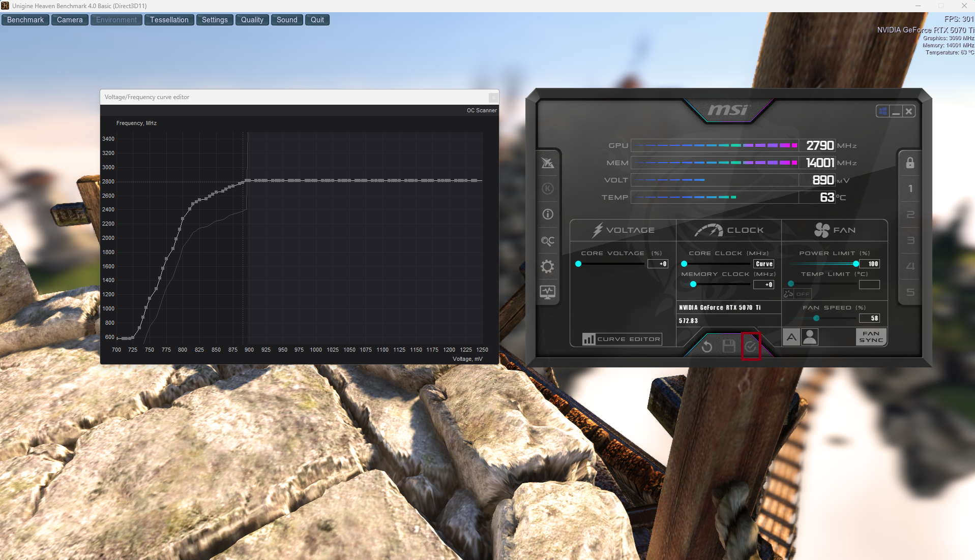
Task: Click the voltage reading '890'
Action: (x=823, y=180)
